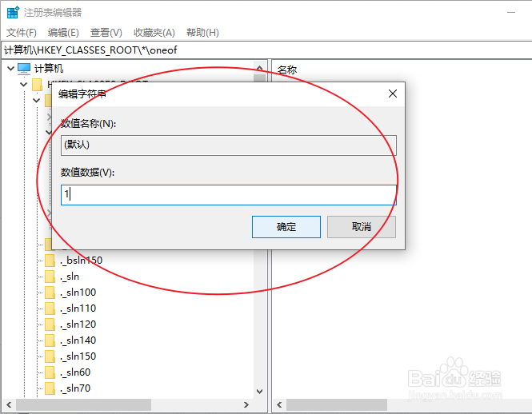The width and height of the screenshot is (532, 414).
Task: Click tree pane horizontal scrollbar thumb
Action: (83, 405)
